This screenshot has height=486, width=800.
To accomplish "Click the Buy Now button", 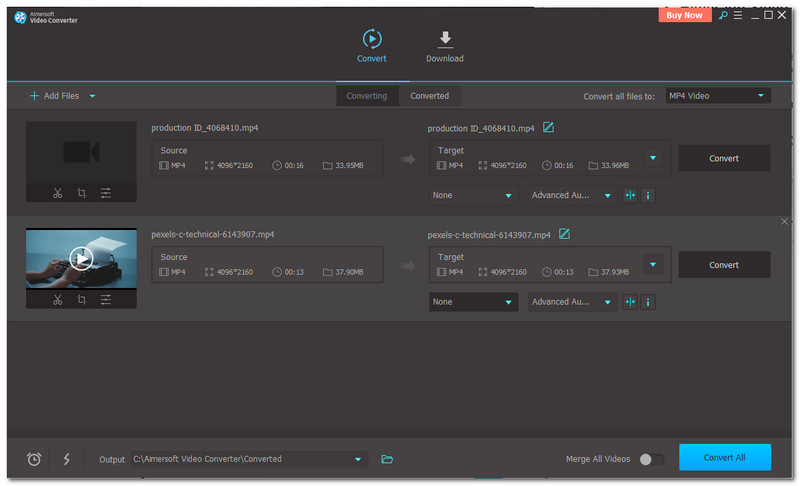I will click(x=685, y=15).
